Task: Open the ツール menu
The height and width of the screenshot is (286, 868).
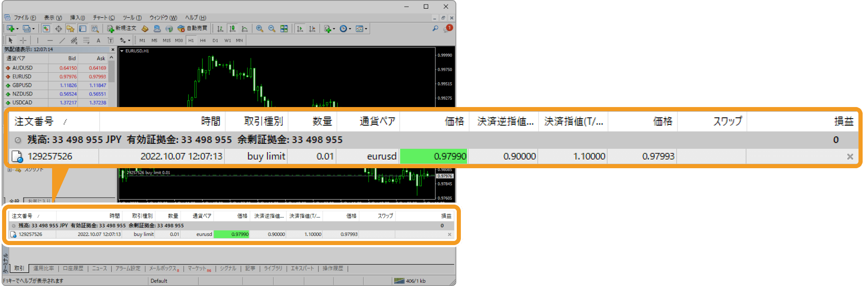Action: pyautogui.click(x=132, y=17)
